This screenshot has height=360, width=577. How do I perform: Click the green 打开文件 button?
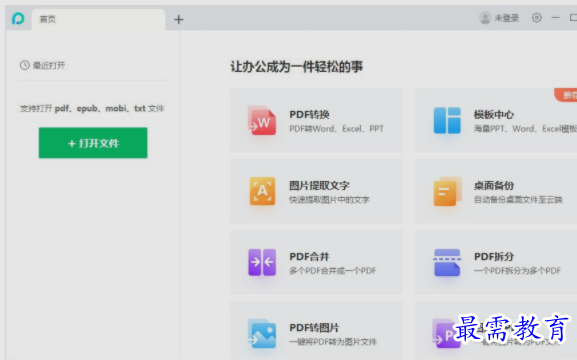coord(93,143)
